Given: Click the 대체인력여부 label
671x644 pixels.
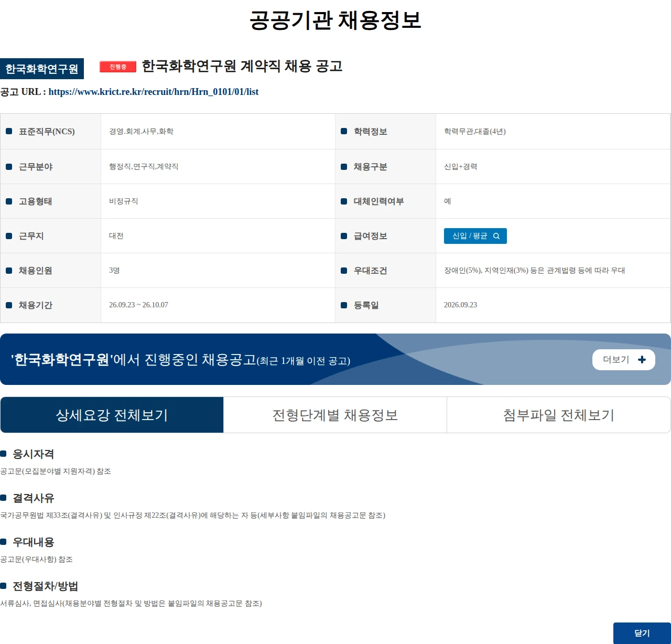Looking at the screenshot, I should click(x=378, y=201).
